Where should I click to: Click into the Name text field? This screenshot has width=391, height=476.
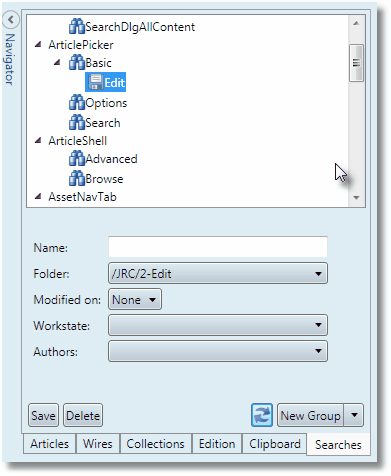click(218, 247)
